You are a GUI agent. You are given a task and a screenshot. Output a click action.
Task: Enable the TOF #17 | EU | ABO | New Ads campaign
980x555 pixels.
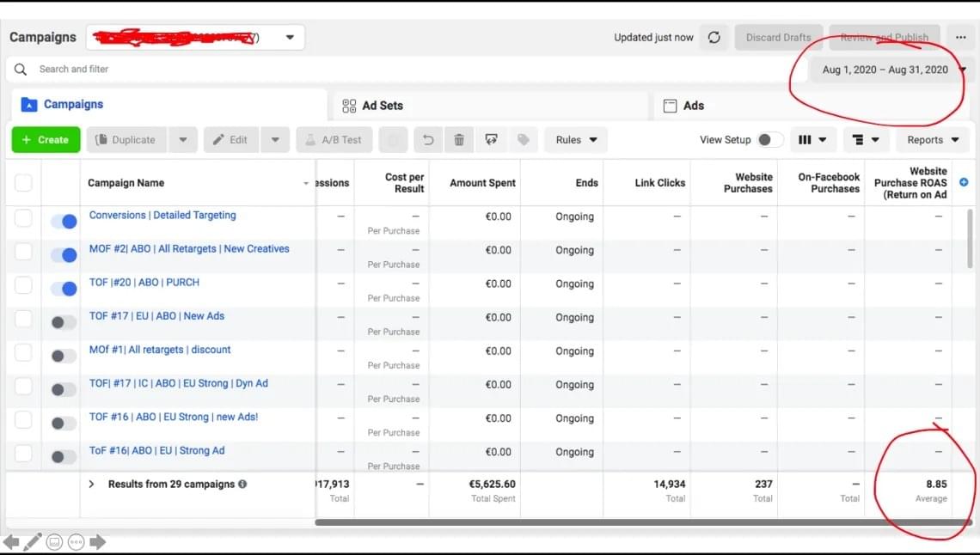pyautogui.click(x=64, y=323)
